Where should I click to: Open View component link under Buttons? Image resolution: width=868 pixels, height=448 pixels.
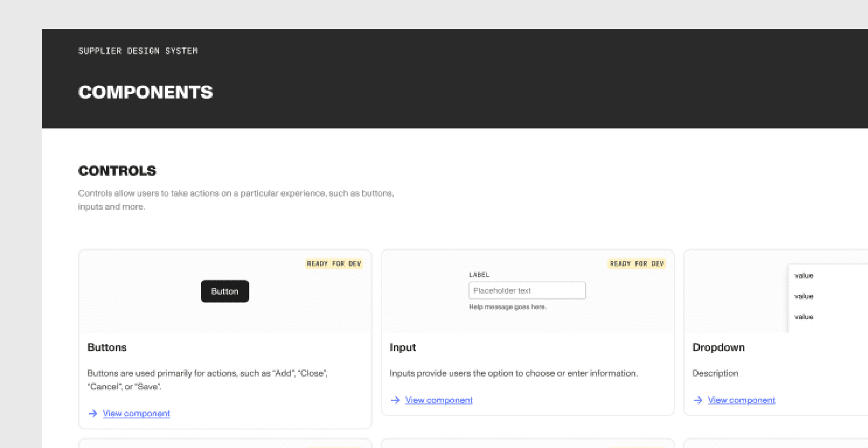(x=136, y=413)
